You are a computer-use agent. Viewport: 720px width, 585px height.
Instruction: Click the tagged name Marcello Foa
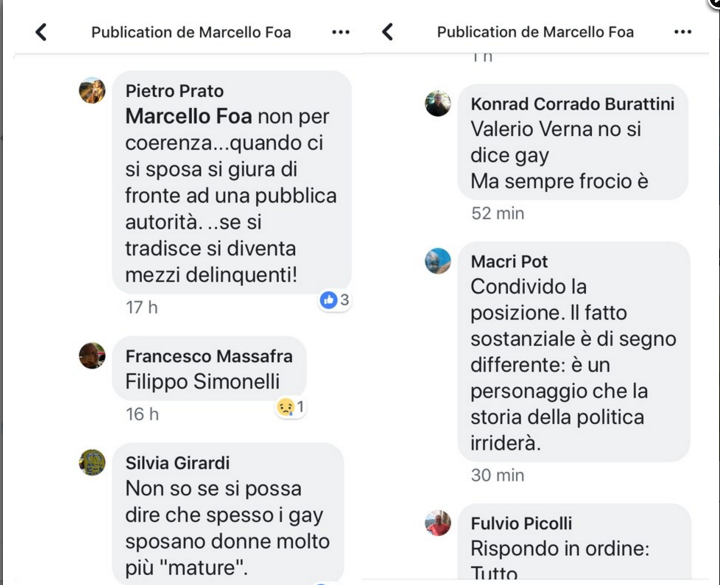point(188,117)
